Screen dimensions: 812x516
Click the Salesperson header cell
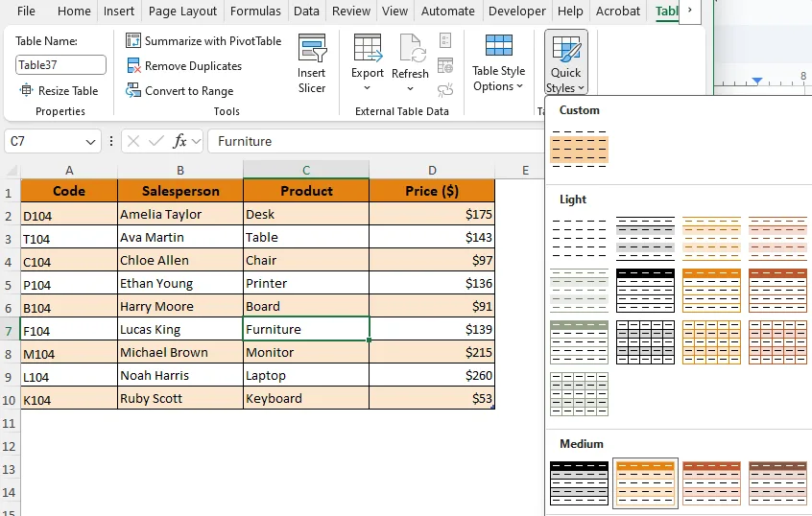(x=180, y=191)
